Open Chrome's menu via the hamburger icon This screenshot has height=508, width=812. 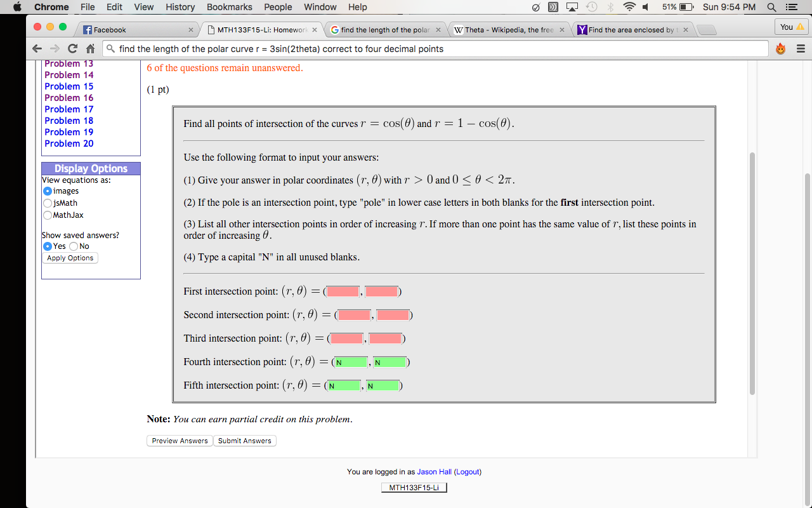(801, 48)
